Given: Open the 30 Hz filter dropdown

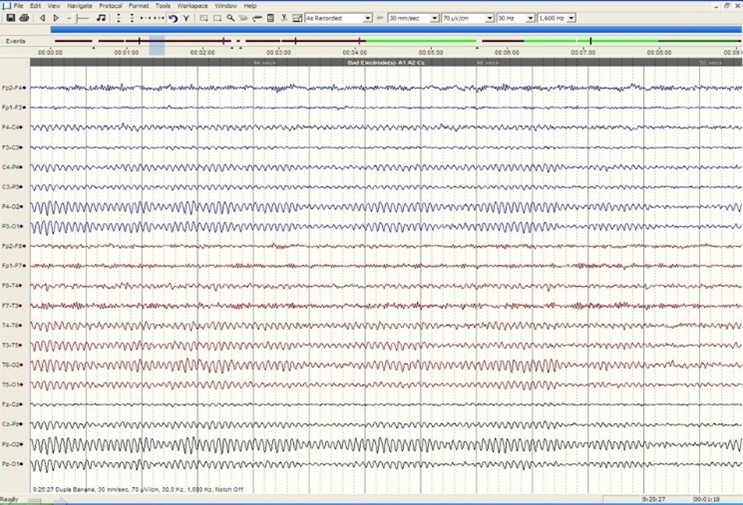Looking at the screenshot, I should [529, 18].
